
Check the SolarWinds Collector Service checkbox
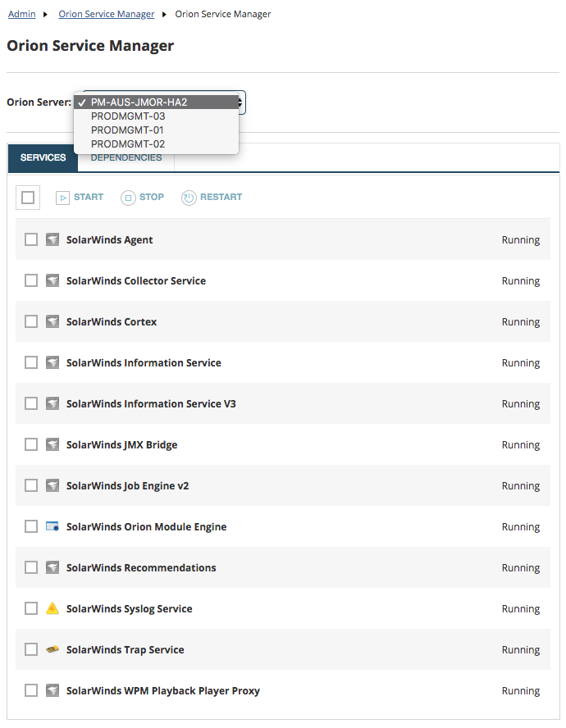31,280
